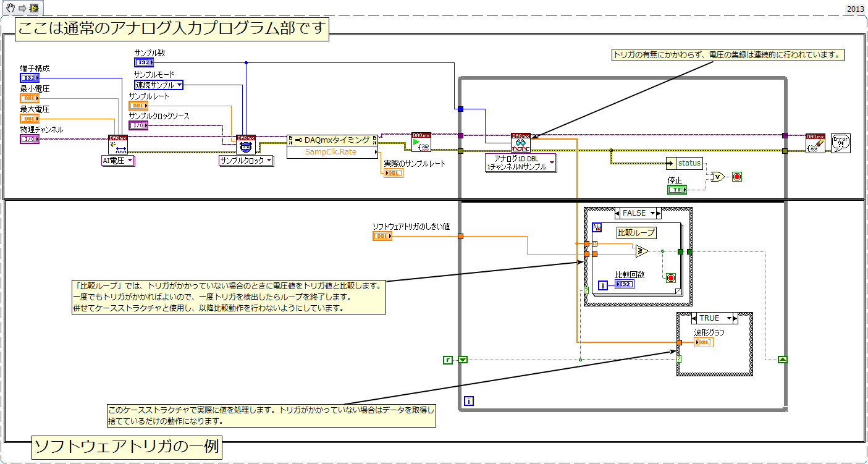868x464 pixels.
Task: Click the comment starting 「比較ループ」では
Action: click(x=228, y=297)
